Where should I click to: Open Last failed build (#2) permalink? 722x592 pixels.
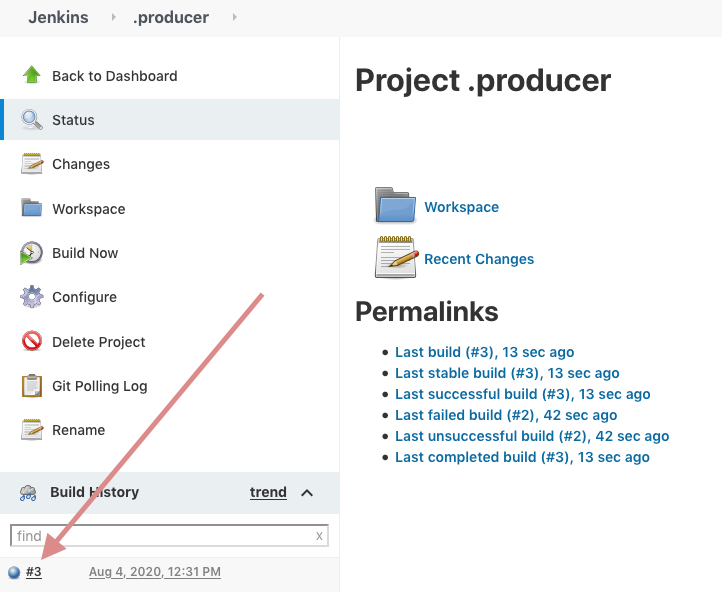(506, 415)
